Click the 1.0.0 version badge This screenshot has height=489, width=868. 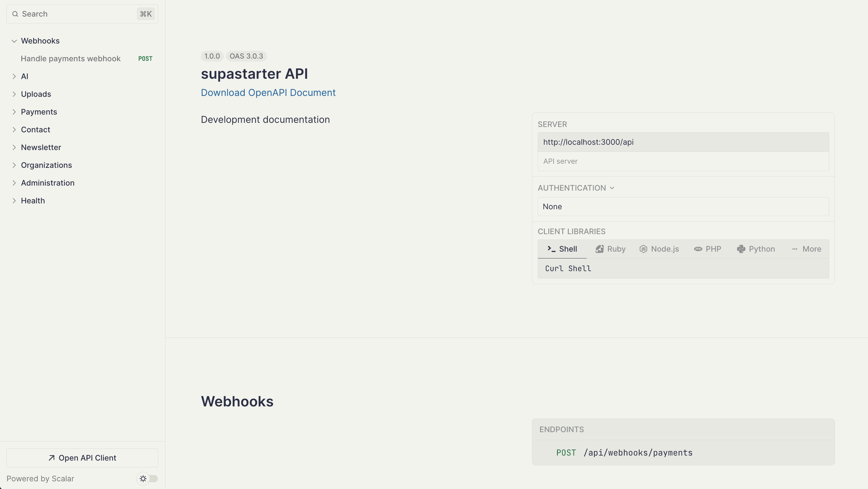[212, 56]
